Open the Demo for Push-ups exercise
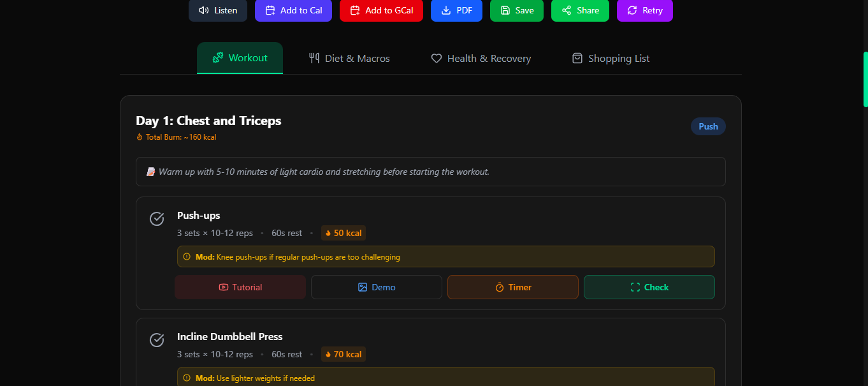Image resolution: width=868 pixels, height=386 pixels. 376,287
